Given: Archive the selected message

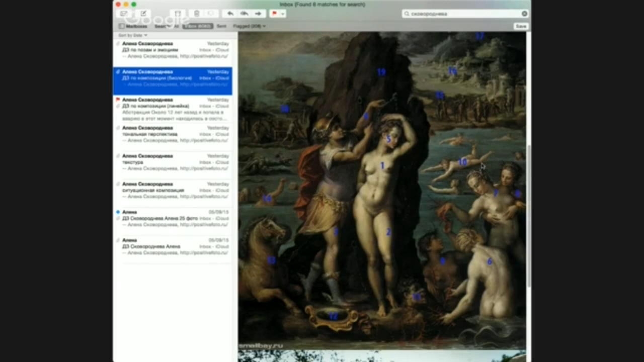Looking at the screenshot, I should point(178,14).
